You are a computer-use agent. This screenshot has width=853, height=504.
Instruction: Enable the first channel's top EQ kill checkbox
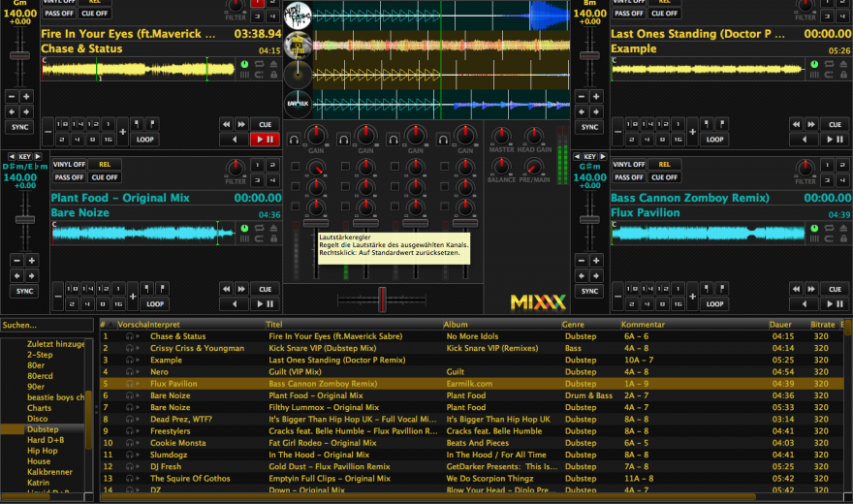[295, 167]
